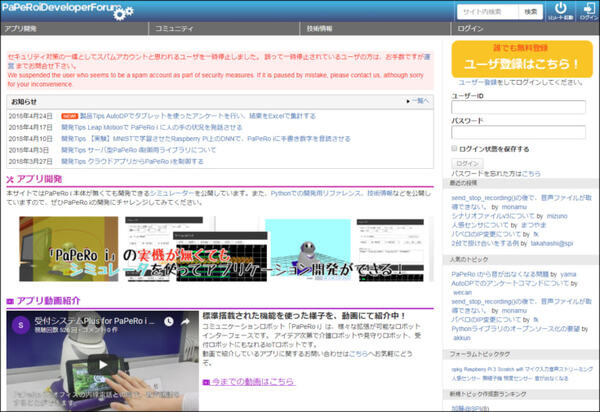Viewport: 600px width, 412px height.
Task: Click the login door icon in header
Action: click(586, 10)
